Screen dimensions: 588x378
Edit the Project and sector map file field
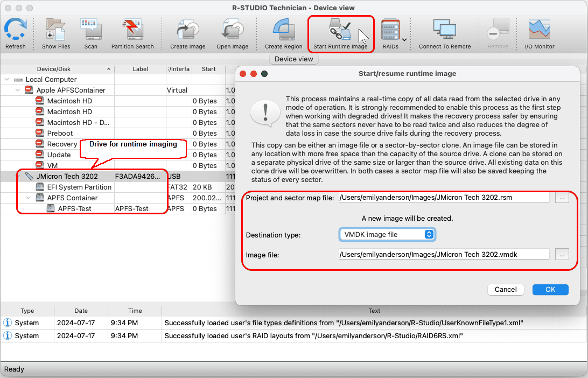pyautogui.click(x=444, y=197)
